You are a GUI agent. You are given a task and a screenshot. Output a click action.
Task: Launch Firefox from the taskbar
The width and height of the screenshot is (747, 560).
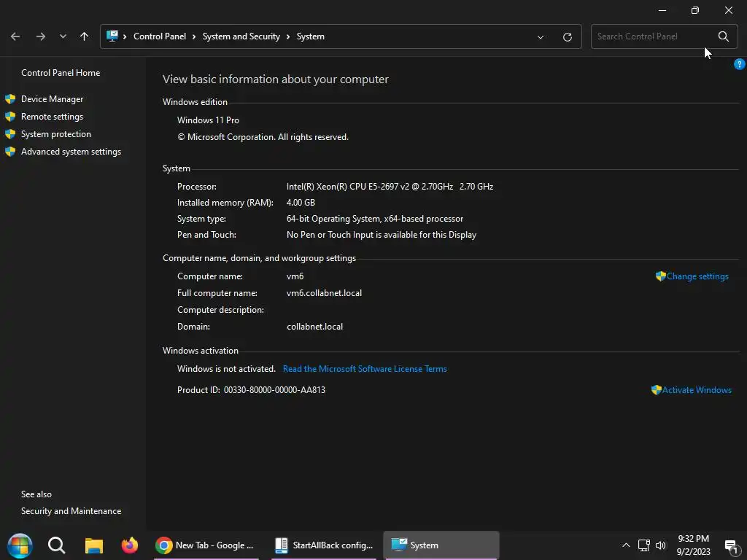click(x=130, y=545)
